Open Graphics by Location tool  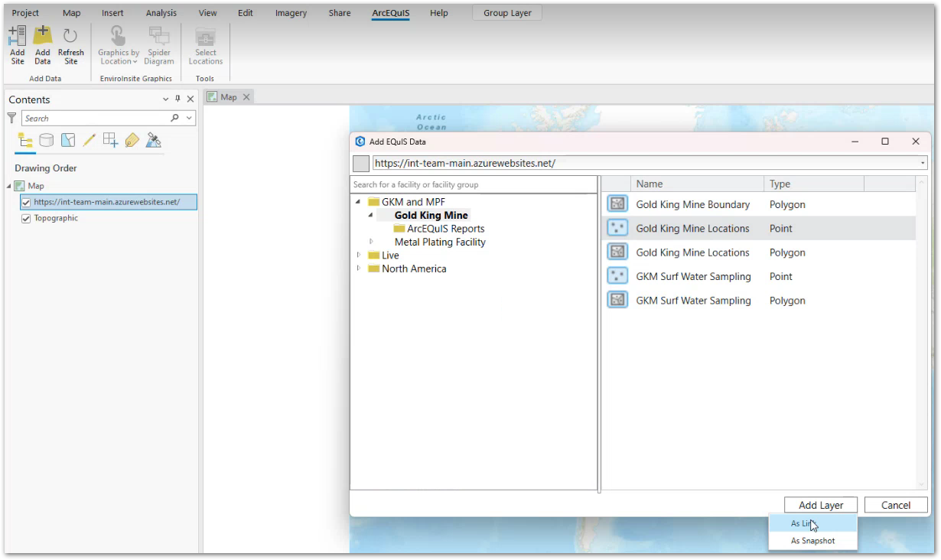click(119, 45)
